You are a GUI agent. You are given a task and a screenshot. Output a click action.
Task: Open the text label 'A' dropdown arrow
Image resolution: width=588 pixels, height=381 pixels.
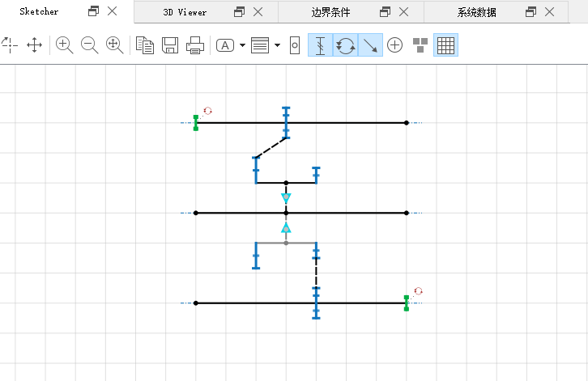point(241,45)
